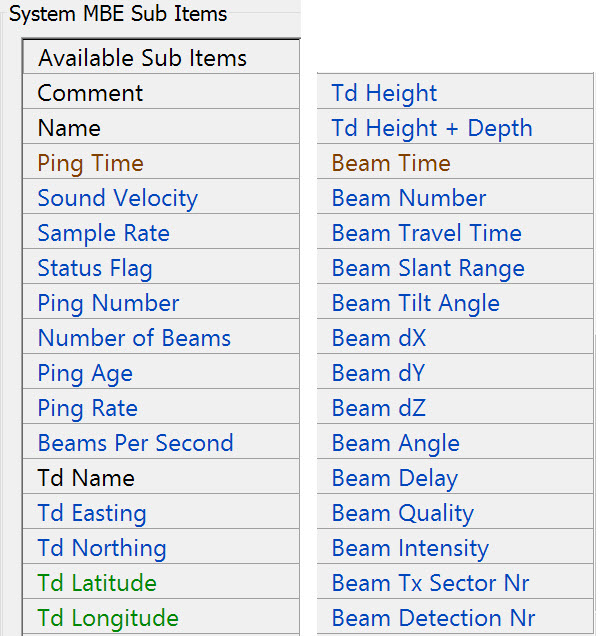Click the Td Easting entry
Screen dimensions: 606x636
[x=92, y=513]
